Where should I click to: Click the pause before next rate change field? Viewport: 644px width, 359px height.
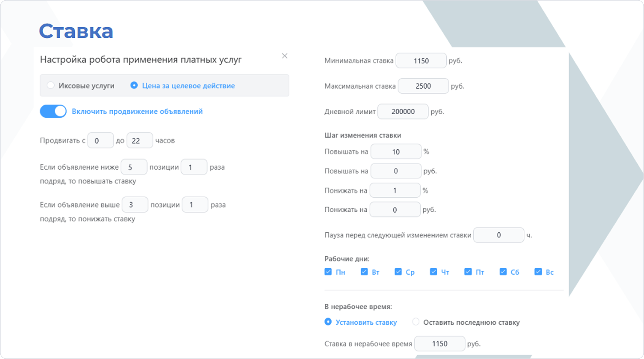click(499, 235)
